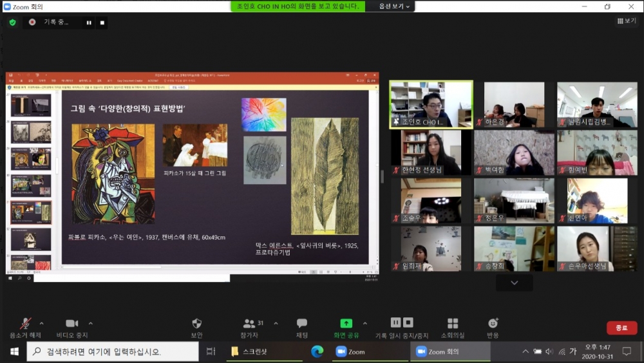Select 함예빈 participant video tile
Viewport: 644px width, 363px height.
point(597,153)
